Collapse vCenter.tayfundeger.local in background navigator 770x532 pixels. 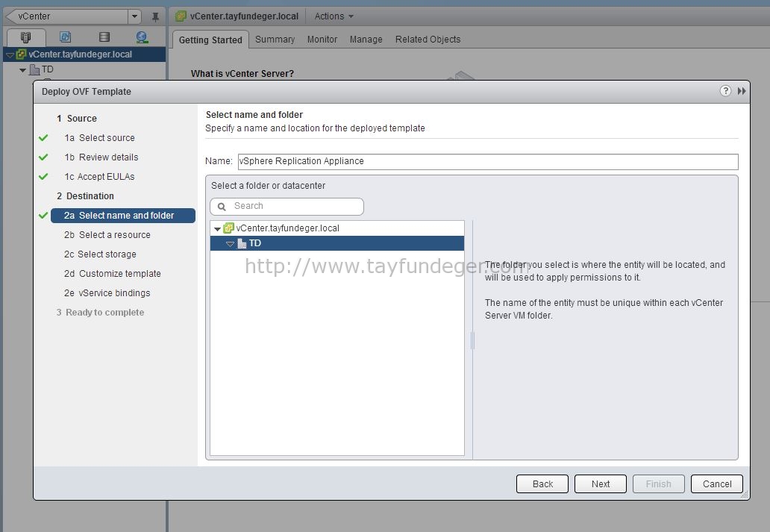pos(10,54)
